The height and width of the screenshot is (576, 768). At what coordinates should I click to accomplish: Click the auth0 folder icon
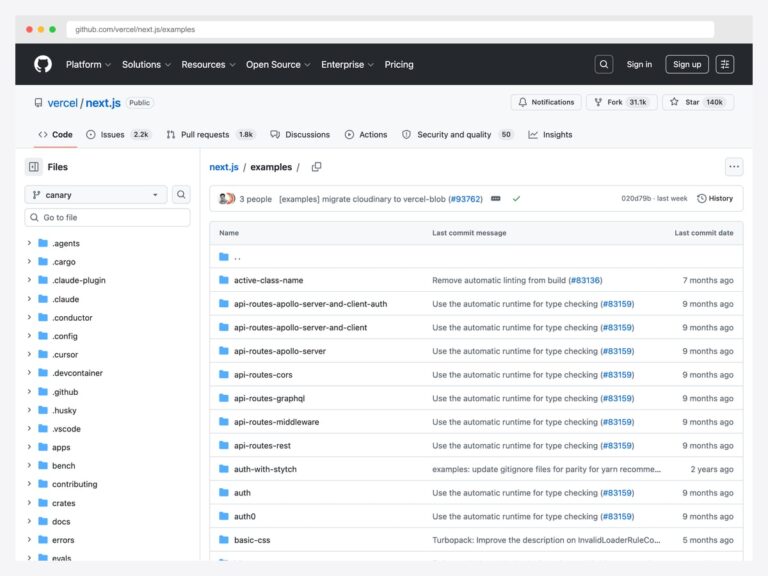coord(224,516)
